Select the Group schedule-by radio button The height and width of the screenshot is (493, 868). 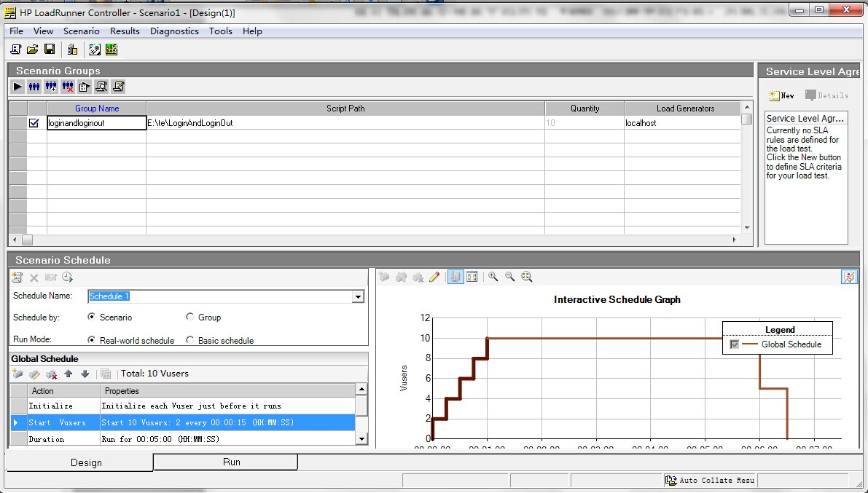190,317
